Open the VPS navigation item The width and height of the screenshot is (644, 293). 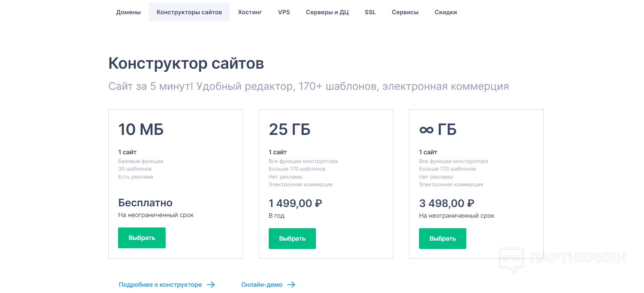tap(284, 12)
